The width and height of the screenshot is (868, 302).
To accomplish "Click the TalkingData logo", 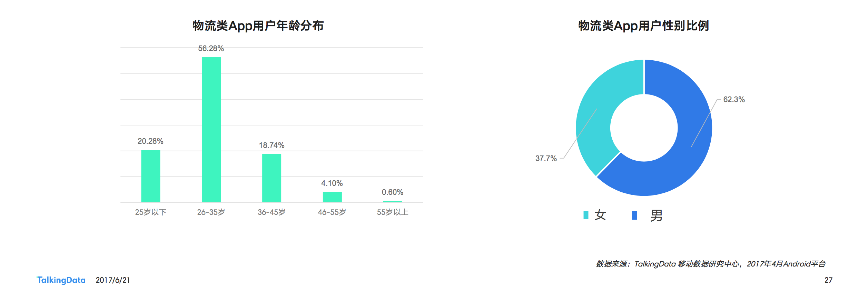I will (61, 280).
